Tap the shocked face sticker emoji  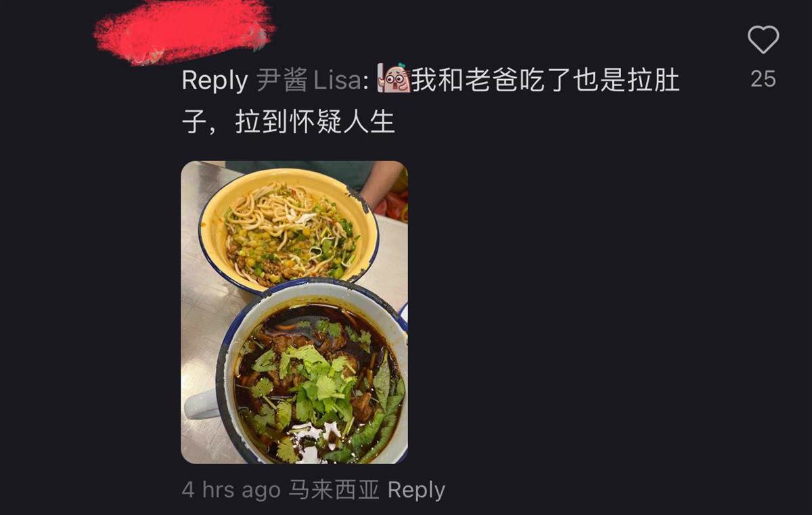pyautogui.click(x=394, y=79)
